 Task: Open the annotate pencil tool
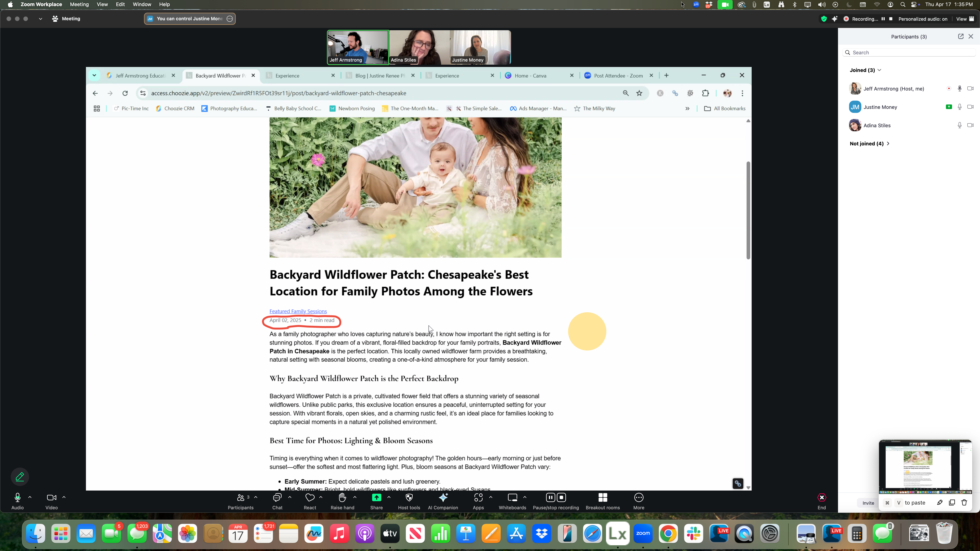tap(20, 476)
